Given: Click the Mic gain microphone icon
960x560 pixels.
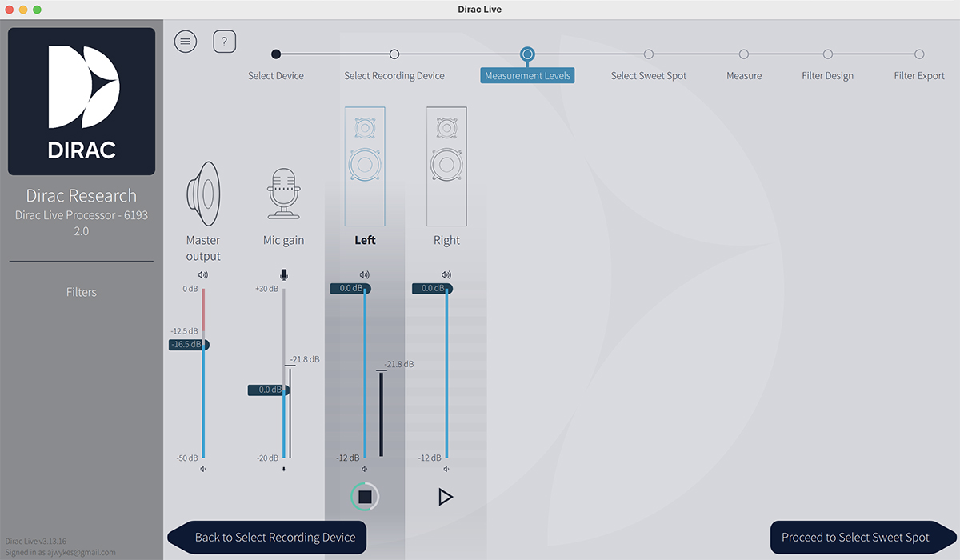Looking at the screenshot, I should point(283,194).
